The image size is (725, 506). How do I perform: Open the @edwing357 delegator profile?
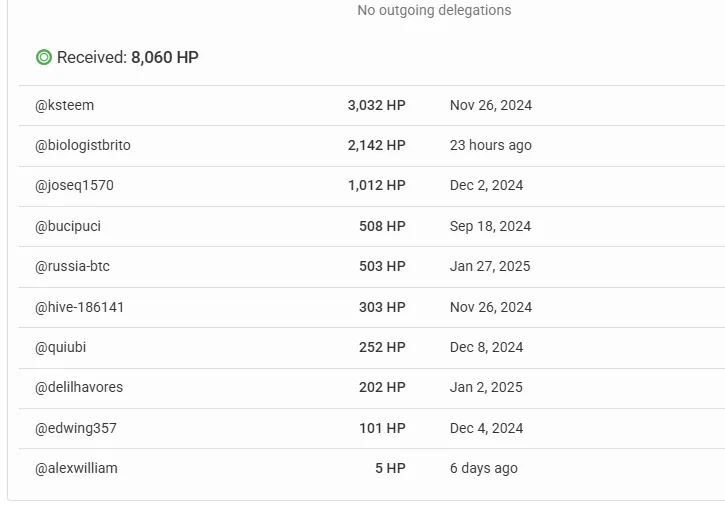click(76, 428)
